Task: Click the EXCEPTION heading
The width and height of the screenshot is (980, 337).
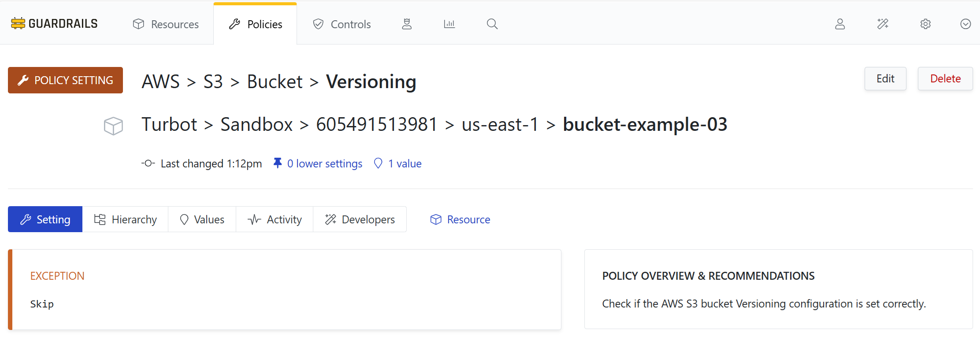Action: pos(57,276)
